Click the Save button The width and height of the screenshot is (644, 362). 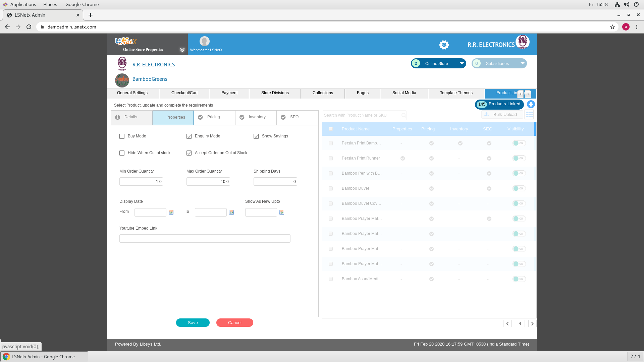(x=193, y=322)
